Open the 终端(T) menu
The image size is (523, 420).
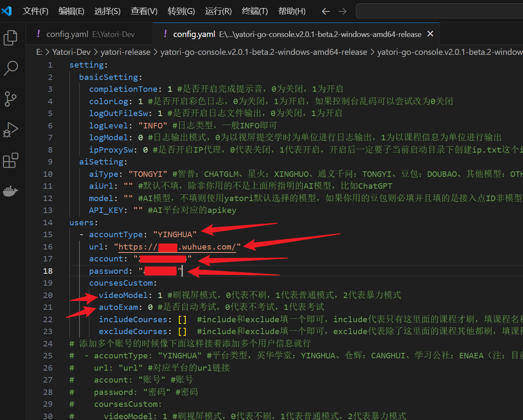click(x=255, y=11)
